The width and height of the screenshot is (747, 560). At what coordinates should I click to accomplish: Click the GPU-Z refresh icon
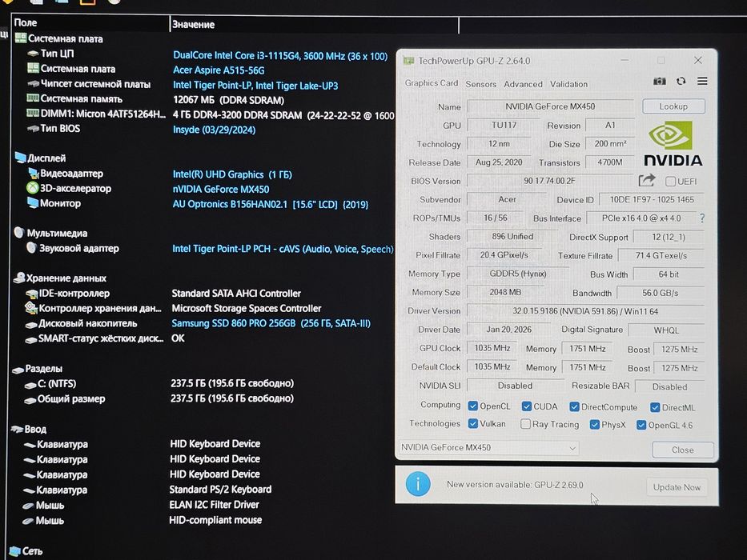[x=681, y=81]
